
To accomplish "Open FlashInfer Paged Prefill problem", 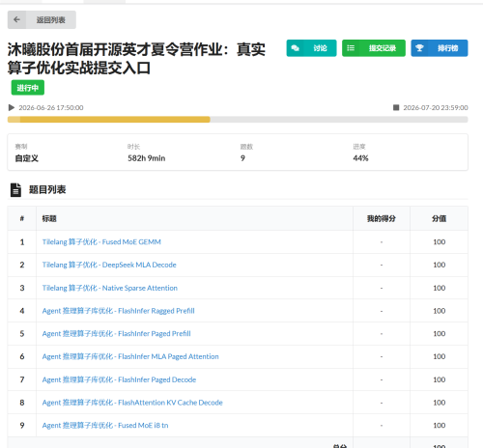I will pyautogui.click(x=116, y=333).
